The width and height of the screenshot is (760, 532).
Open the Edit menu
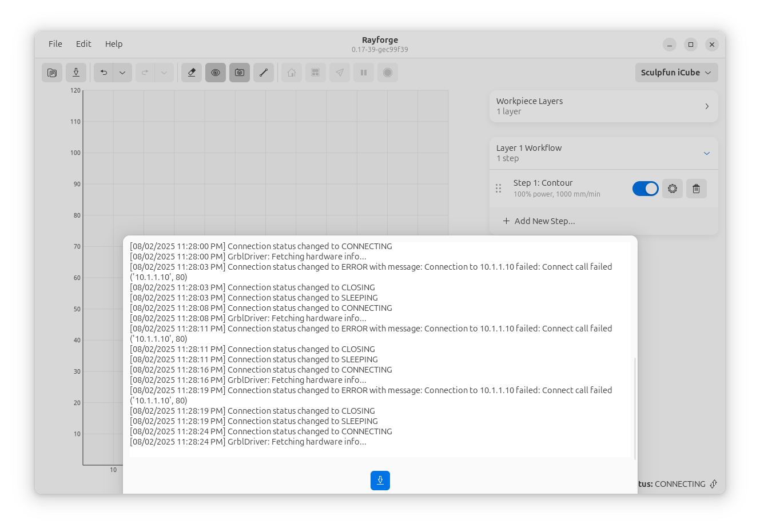[x=83, y=44]
